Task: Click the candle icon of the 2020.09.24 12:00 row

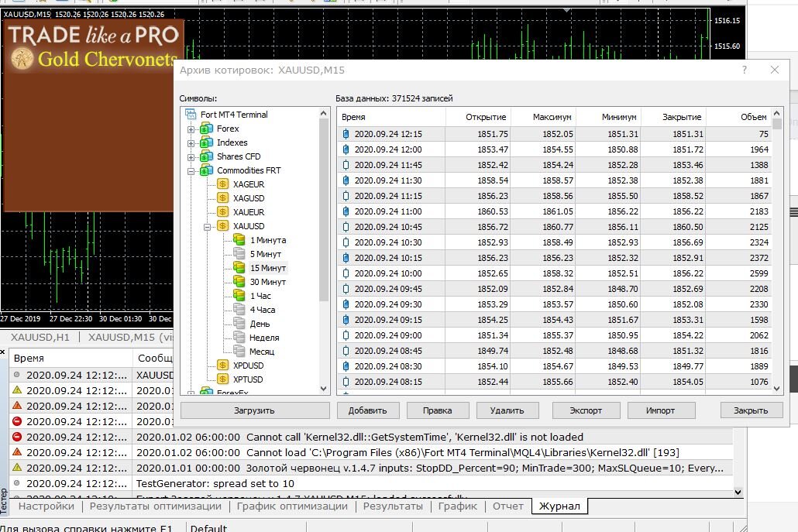Action: tap(346, 149)
